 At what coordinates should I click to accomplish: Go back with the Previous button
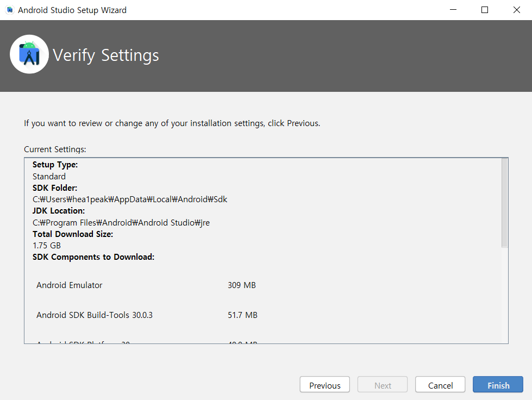[325, 385]
